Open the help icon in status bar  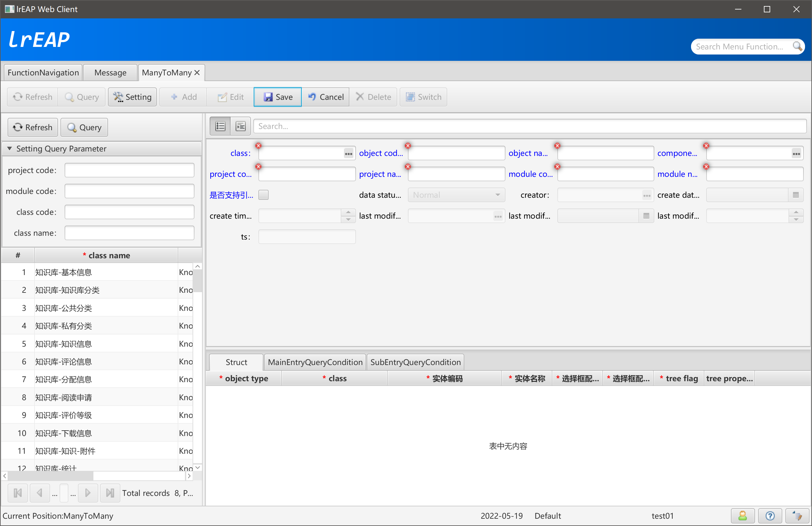pyautogui.click(x=770, y=516)
